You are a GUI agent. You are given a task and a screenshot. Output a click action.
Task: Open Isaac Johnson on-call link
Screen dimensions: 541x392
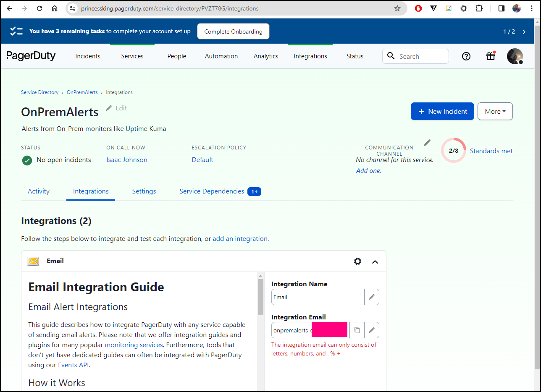(x=127, y=160)
